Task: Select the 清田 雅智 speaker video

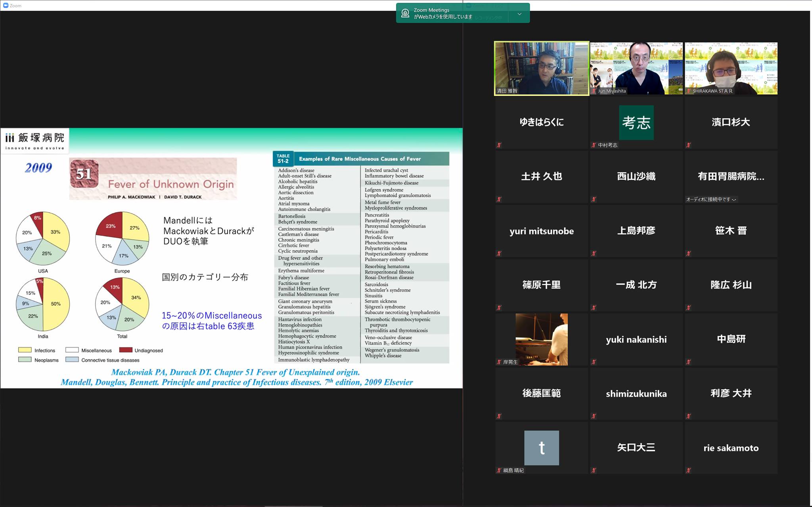Action: coord(542,68)
